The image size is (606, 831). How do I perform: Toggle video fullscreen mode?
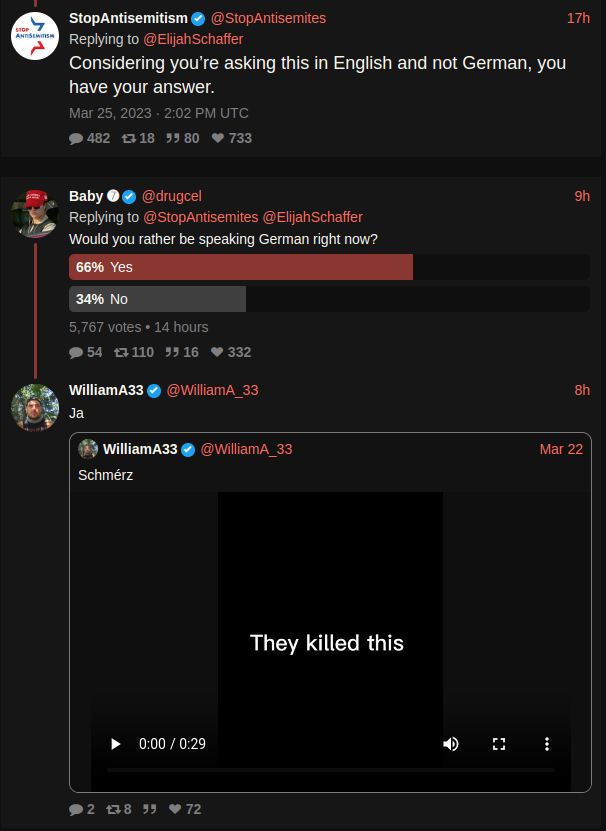click(x=499, y=744)
